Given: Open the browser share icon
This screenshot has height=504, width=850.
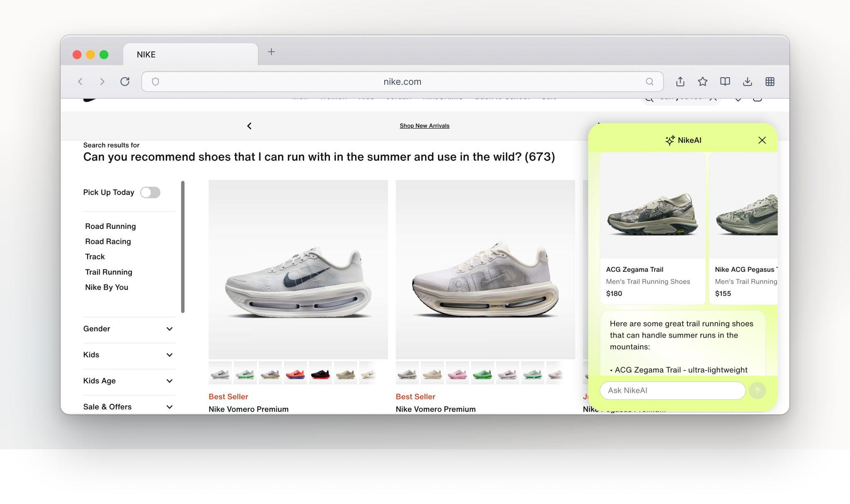Looking at the screenshot, I should click(x=680, y=81).
